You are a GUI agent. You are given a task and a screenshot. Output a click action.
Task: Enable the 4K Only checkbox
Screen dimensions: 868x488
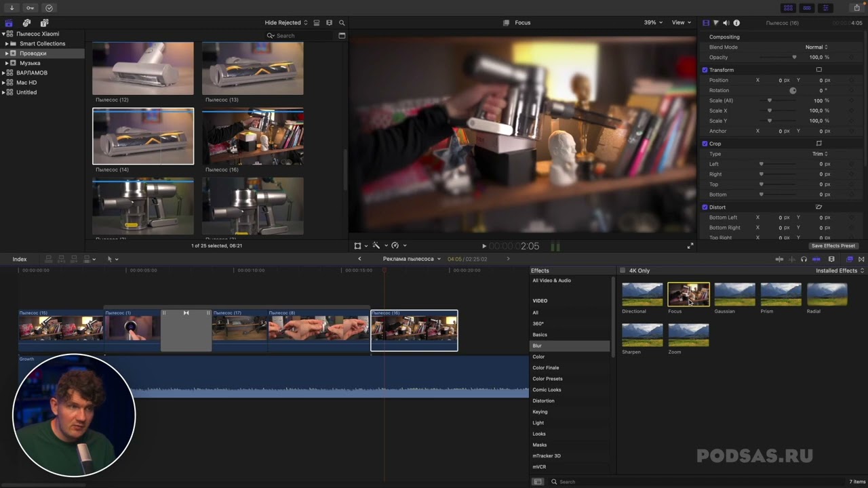(x=623, y=270)
